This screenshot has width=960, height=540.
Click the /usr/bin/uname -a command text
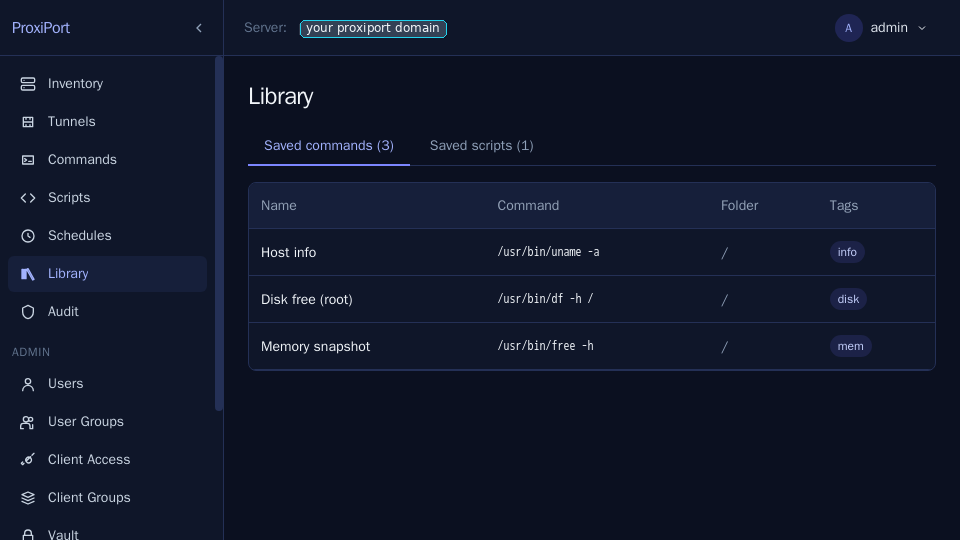[548, 252]
